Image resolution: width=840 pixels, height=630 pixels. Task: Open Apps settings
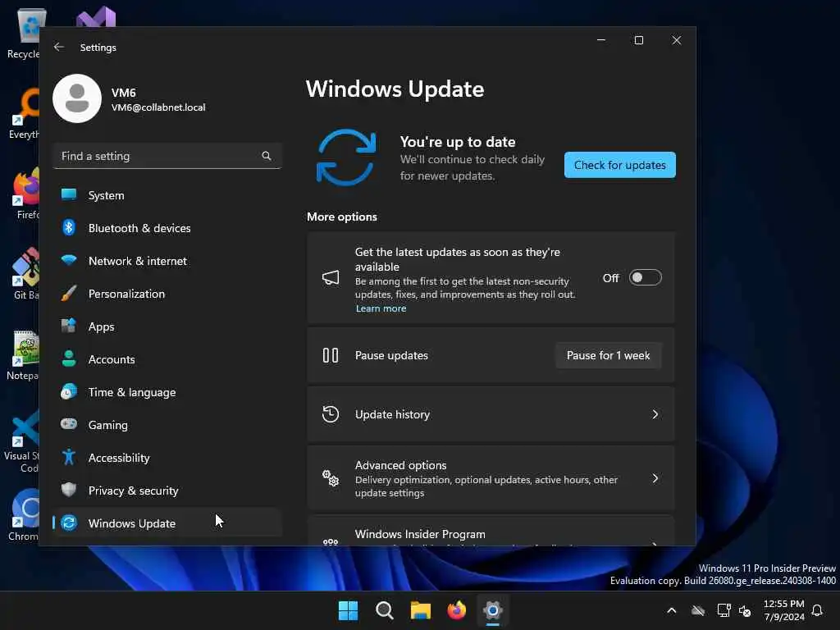[x=167, y=326]
